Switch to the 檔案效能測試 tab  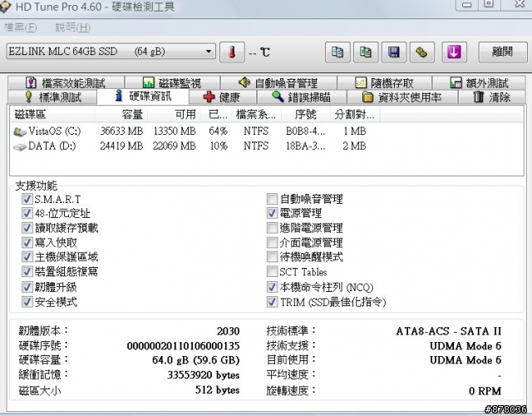[x=66, y=83]
